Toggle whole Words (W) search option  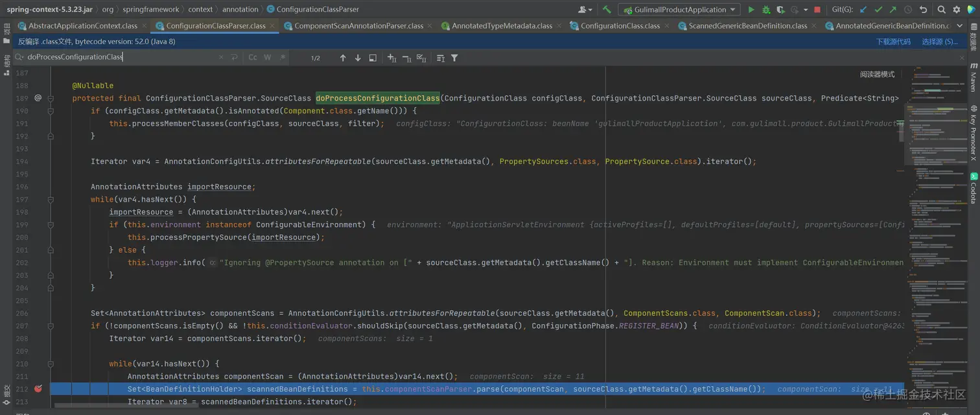(268, 58)
